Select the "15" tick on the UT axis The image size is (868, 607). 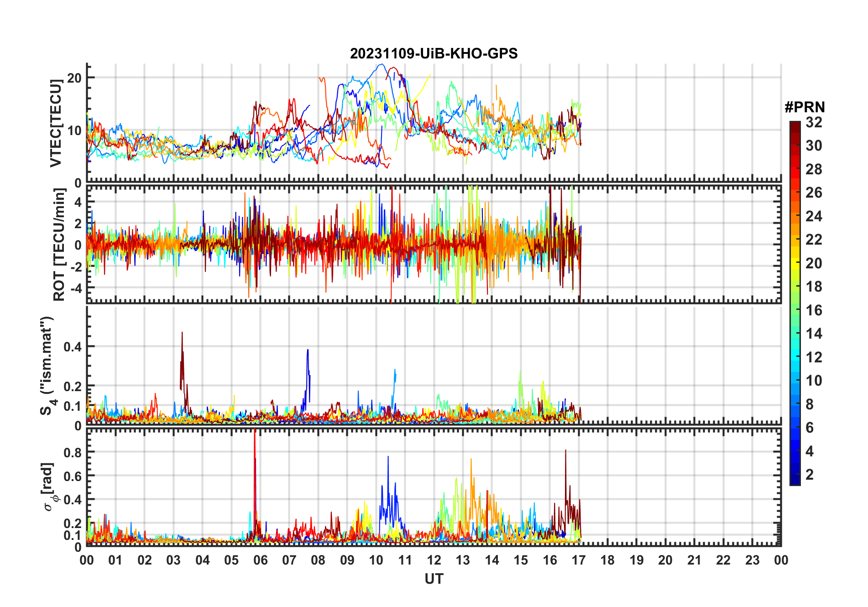point(521,560)
